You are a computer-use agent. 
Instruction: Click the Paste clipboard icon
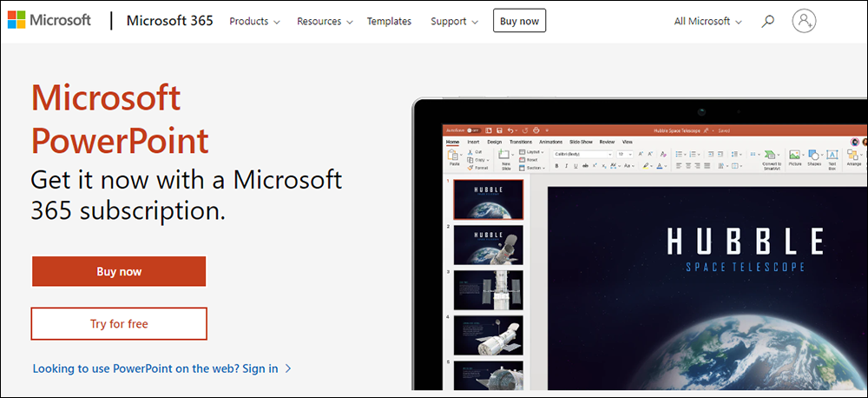click(453, 155)
